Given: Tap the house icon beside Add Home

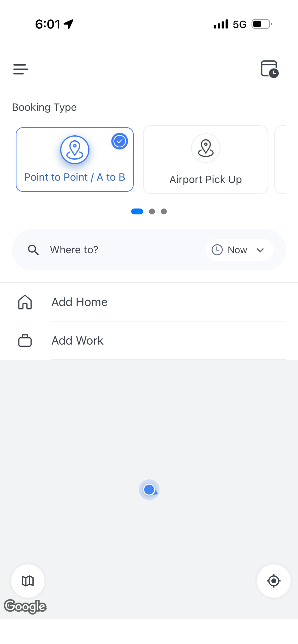Looking at the screenshot, I should coord(25,302).
